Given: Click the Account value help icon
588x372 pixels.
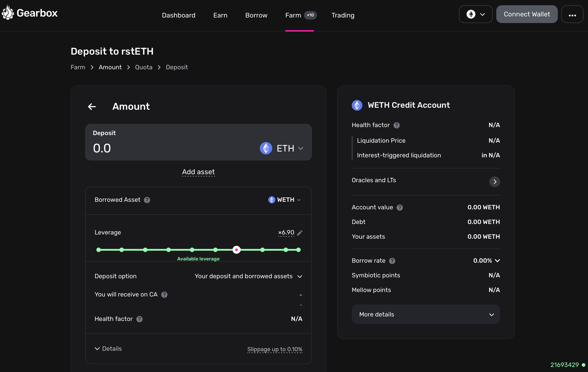Looking at the screenshot, I should click(400, 207).
